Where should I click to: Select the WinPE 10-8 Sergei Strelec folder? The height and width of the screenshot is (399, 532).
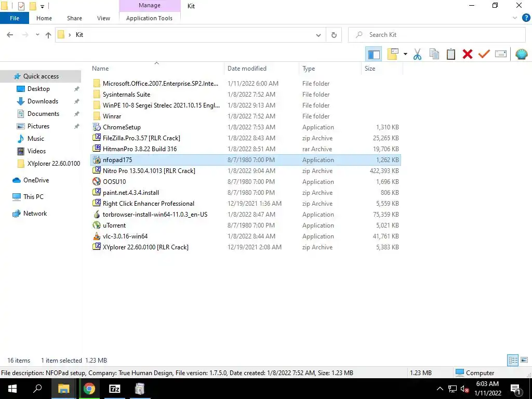coord(161,105)
